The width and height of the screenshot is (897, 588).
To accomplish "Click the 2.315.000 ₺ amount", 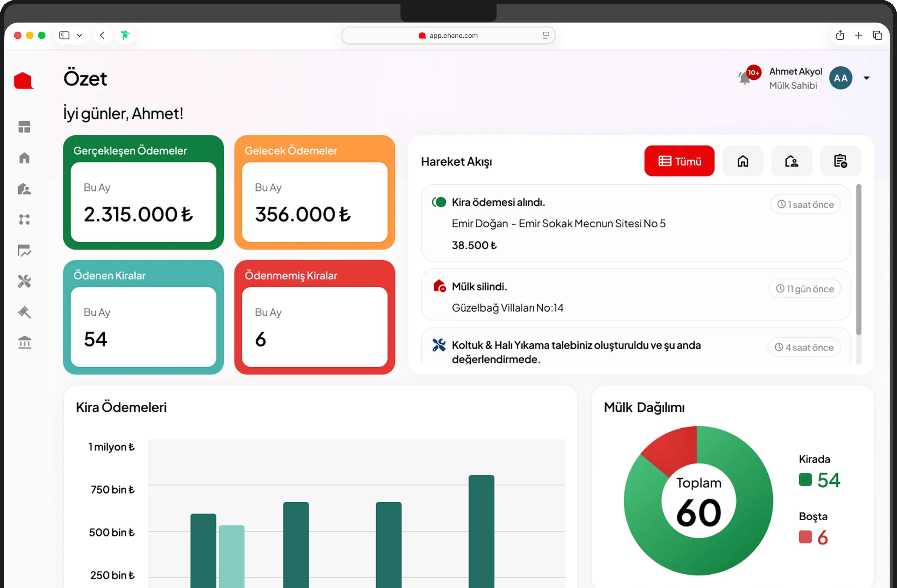I will (138, 214).
